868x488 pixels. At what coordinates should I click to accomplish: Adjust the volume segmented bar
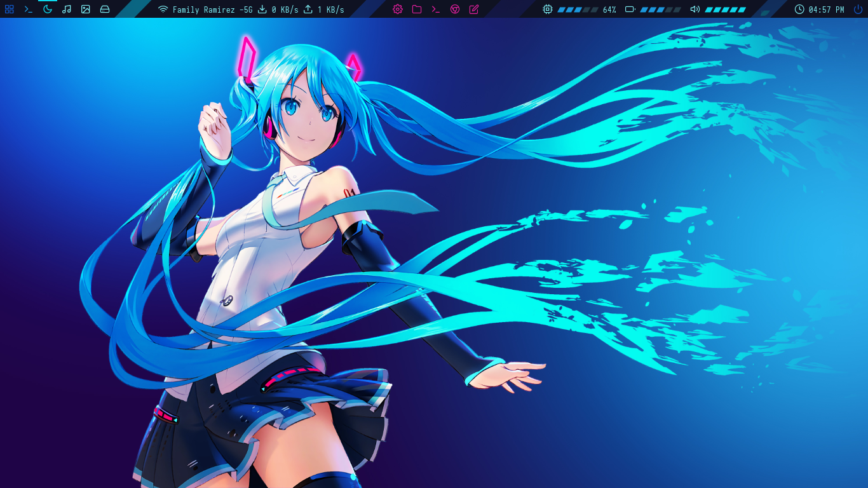726,10
